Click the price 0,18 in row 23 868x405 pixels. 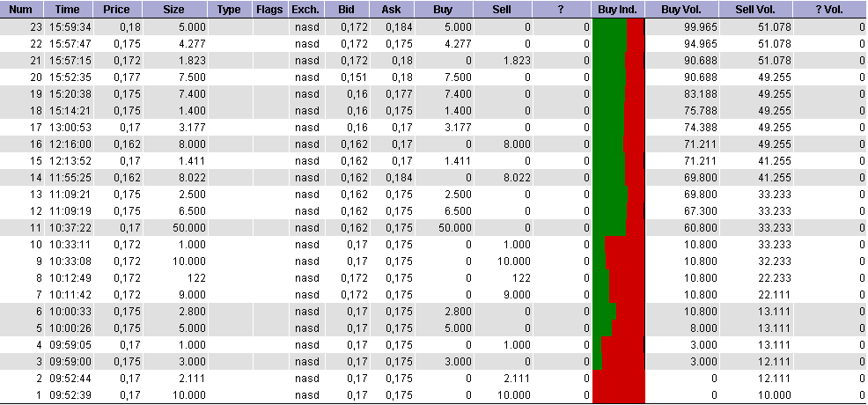pos(130,26)
